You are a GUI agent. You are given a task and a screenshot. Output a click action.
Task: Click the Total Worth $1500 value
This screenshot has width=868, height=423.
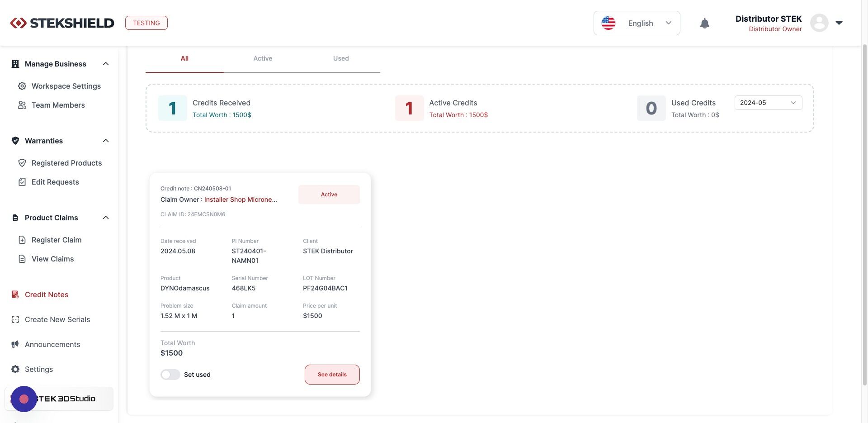click(172, 353)
